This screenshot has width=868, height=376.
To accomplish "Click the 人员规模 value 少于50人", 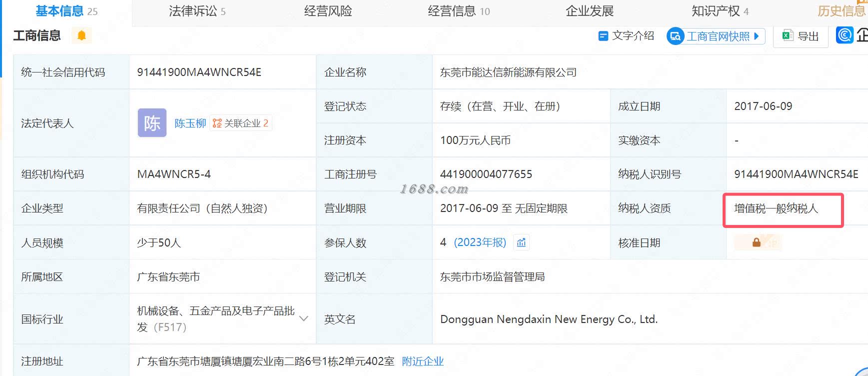I will [x=159, y=243].
